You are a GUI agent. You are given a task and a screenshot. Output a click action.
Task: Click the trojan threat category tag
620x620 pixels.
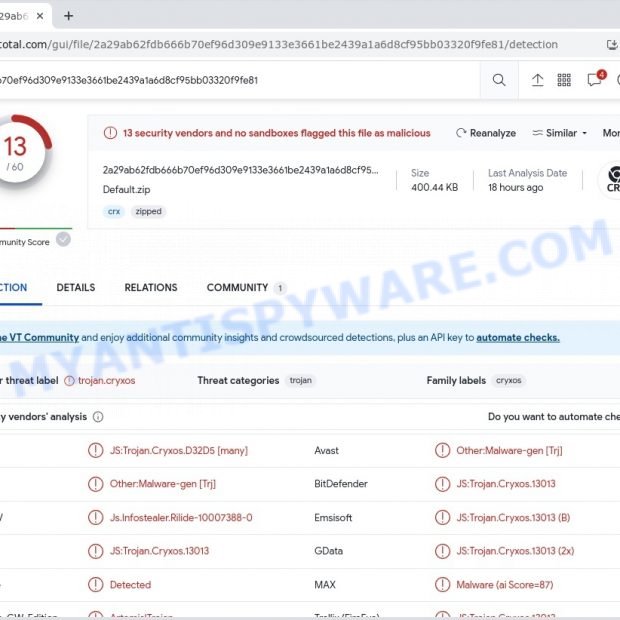click(x=300, y=381)
